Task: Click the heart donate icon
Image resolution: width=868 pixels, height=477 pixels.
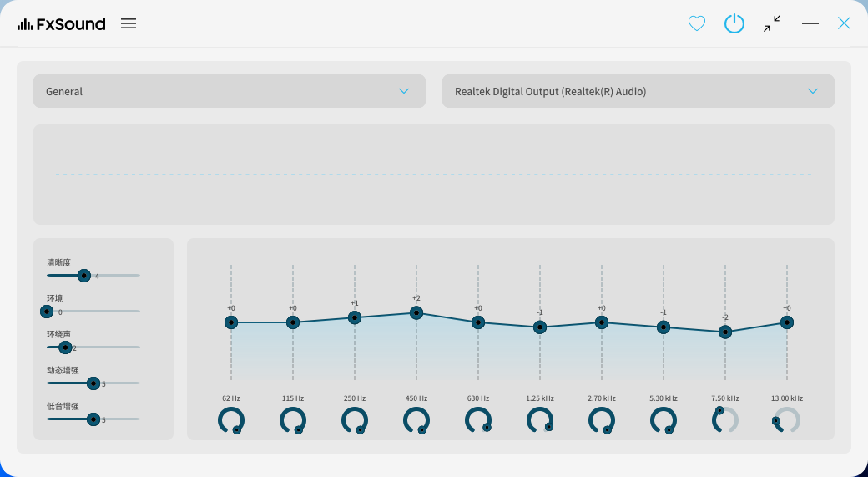Action: tap(696, 23)
